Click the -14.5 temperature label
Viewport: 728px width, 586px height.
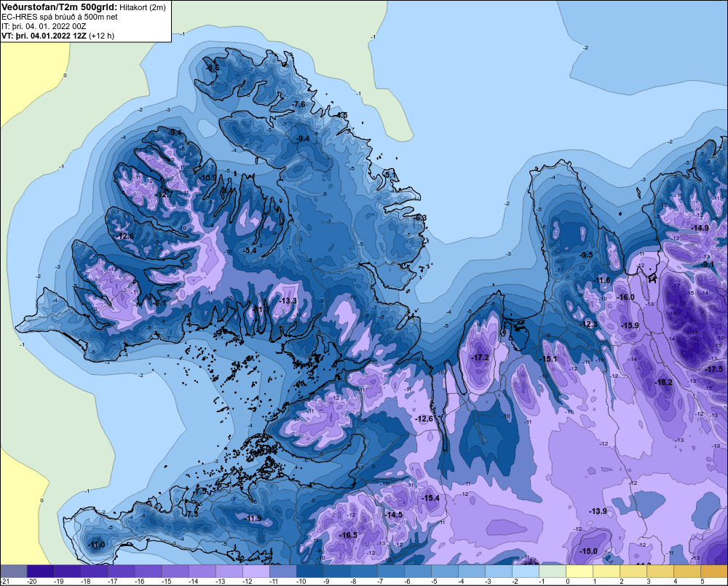click(x=394, y=515)
